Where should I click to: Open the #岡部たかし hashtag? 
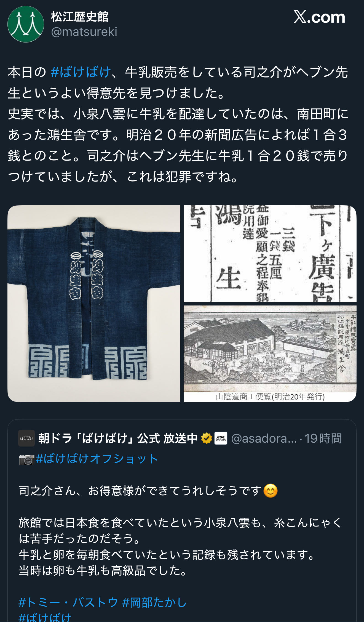[x=154, y=602]
